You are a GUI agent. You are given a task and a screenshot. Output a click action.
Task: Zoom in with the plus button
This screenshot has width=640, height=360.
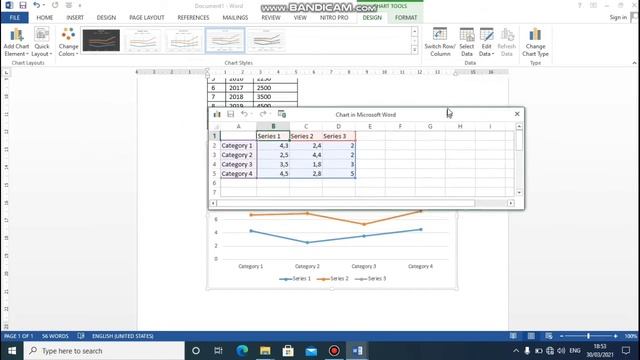click(x=616, y=336)
